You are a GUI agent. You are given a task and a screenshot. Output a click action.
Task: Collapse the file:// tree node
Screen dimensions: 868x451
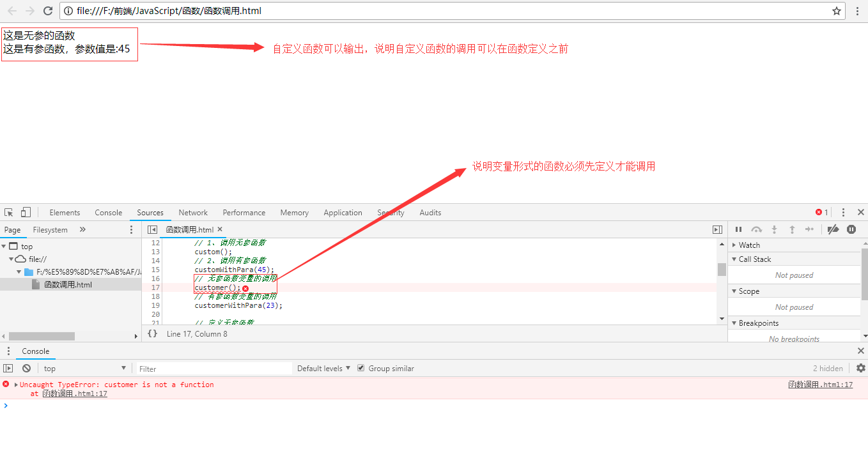pyautogui.click(x=11, y=259)
